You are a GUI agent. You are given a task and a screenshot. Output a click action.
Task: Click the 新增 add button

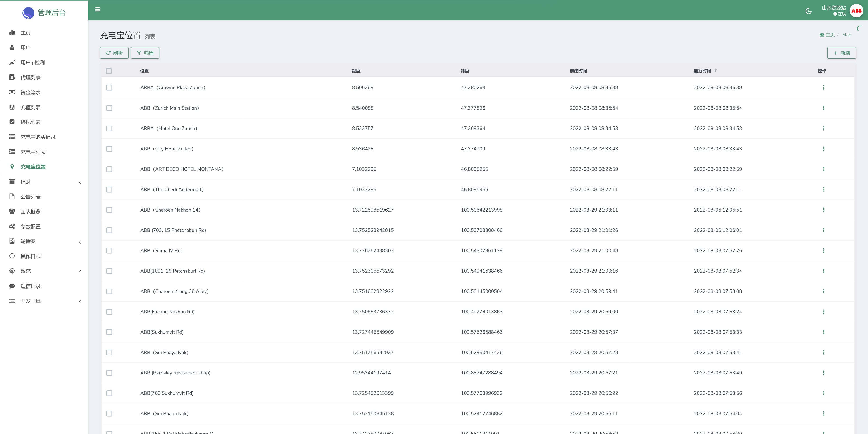[x=841, y=53]
